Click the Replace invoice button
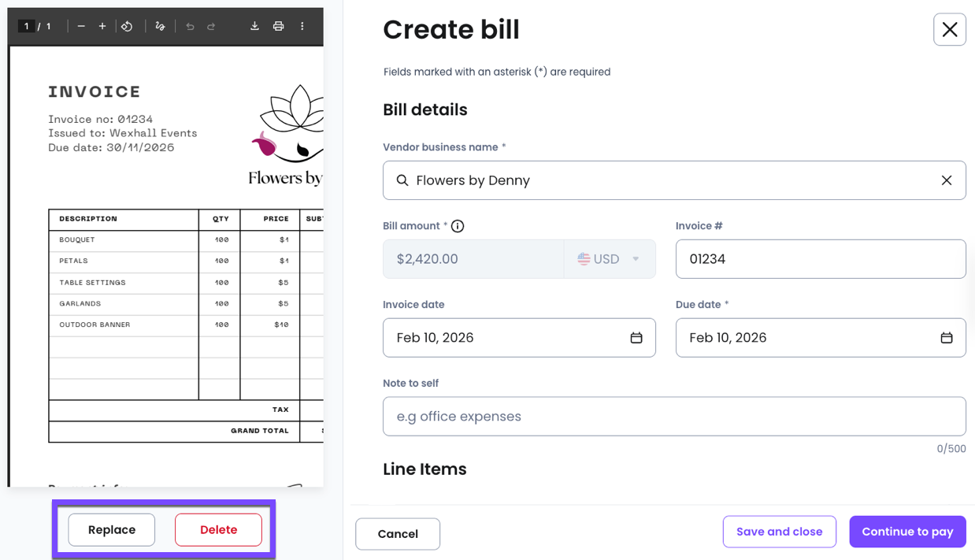 tap(112, 530)
